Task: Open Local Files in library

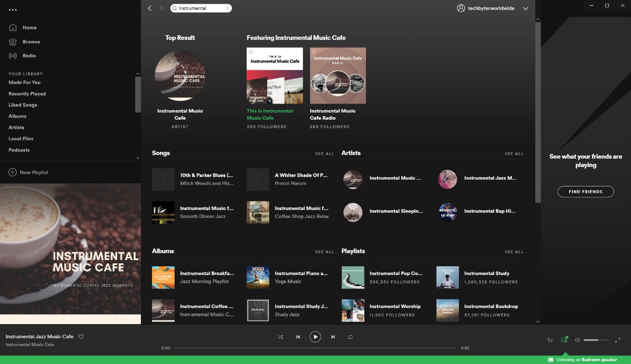Action: pos(21,139)
